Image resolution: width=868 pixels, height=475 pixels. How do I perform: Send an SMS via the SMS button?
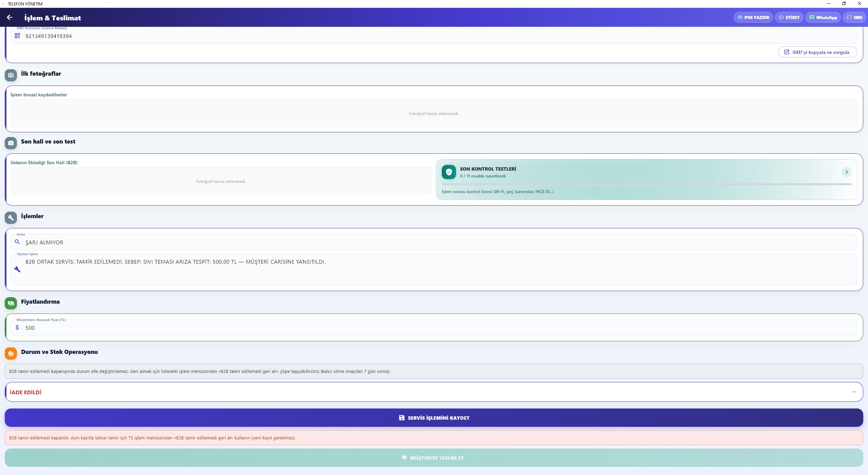[x=854, y=17]
